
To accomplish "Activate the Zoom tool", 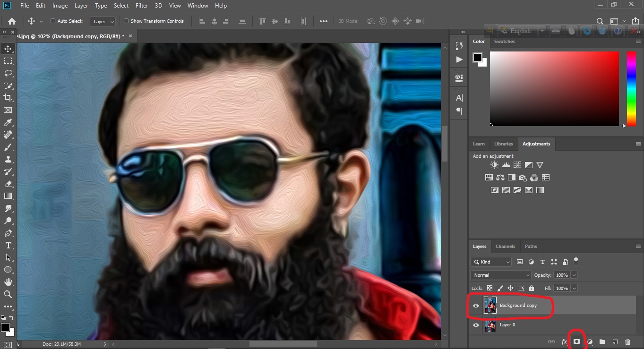I will [8, 294].
